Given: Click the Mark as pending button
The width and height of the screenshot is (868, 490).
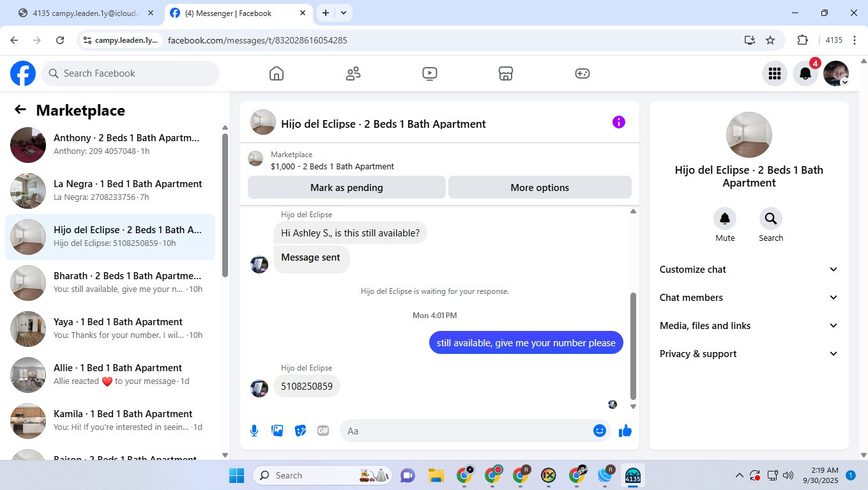Looking at the screenshot, I should (x=347, y=188).
